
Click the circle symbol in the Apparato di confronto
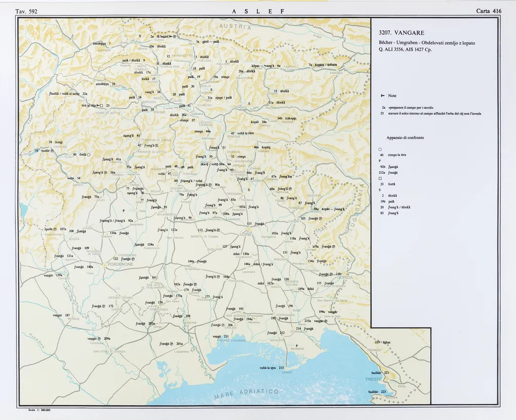point(380,149)
